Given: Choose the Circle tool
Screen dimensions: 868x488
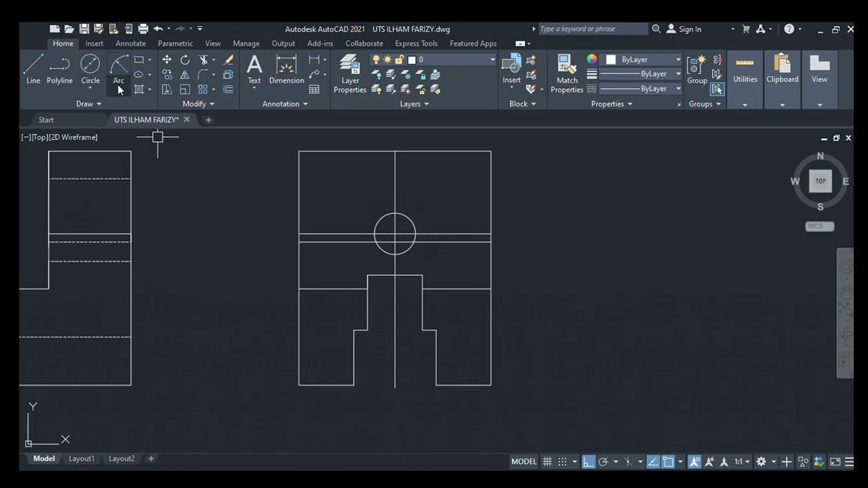Looking at the screenshot, I should coord(90,70).
